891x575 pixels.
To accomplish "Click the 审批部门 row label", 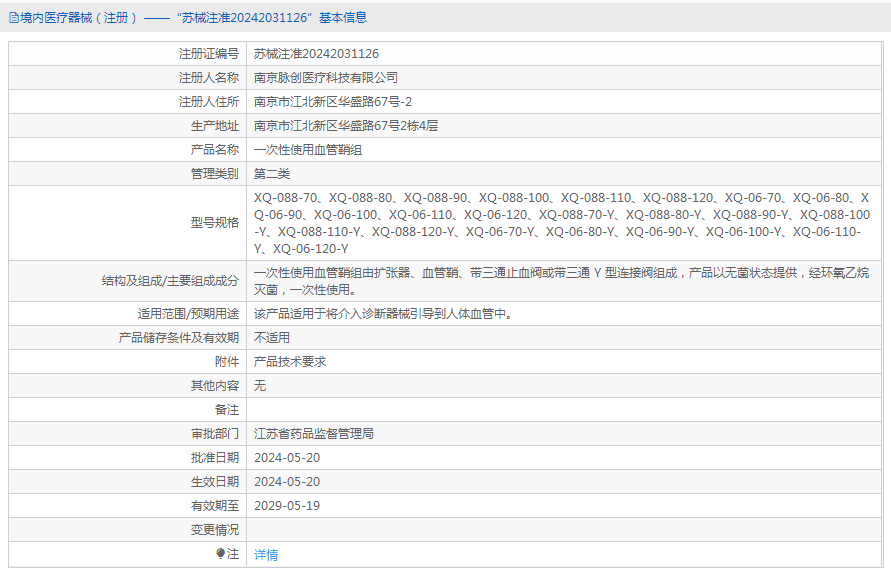I will coord(215,434).
